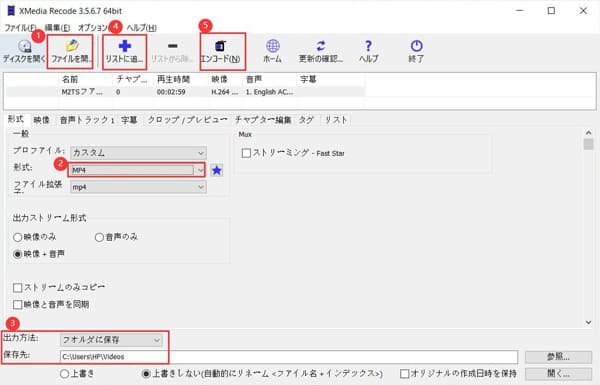
Task: Switch to the 音声トラック 1 tab
Action: [87, 120]
